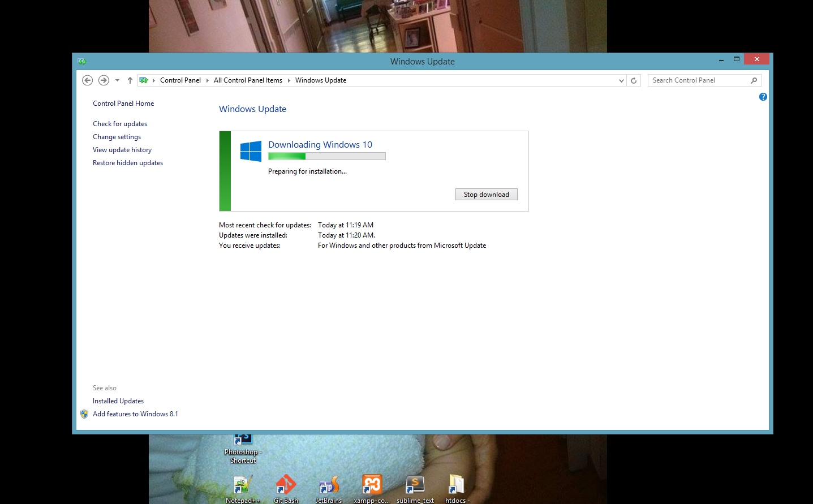
Task: Click the Forward navigation arrow
Action: pyautogui.click(x=104, y=80)
